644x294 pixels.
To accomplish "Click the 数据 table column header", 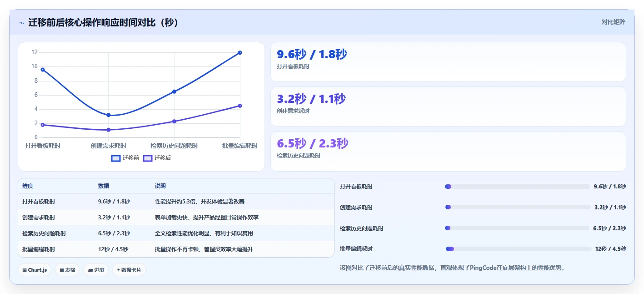I will click(104, 186).
